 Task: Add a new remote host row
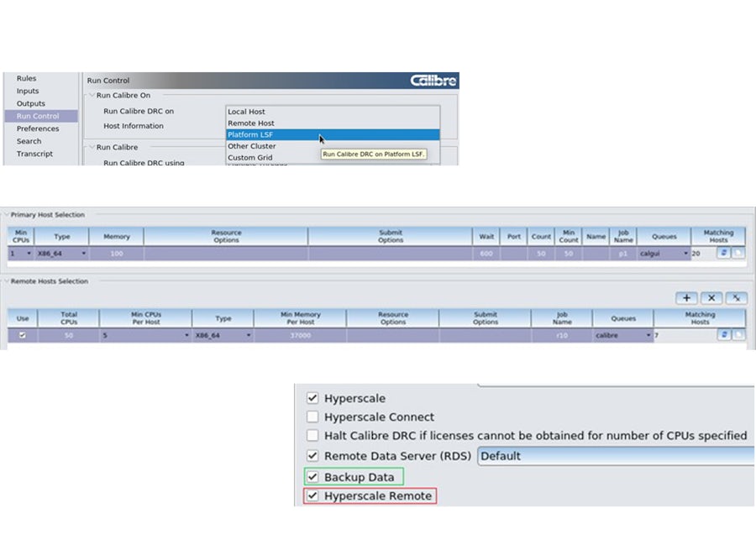pos(686,298)
